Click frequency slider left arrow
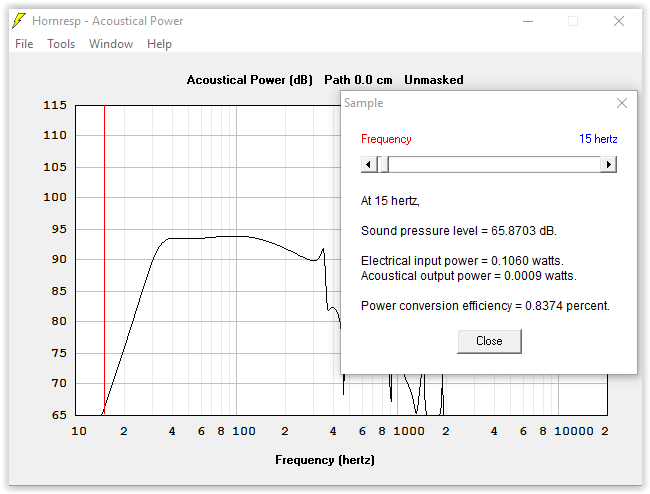 [369, 165]
